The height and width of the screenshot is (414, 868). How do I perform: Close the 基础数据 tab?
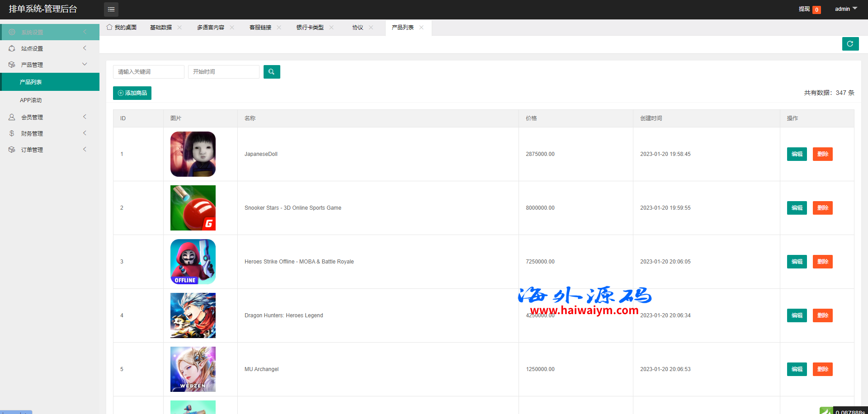click(179, 28)
